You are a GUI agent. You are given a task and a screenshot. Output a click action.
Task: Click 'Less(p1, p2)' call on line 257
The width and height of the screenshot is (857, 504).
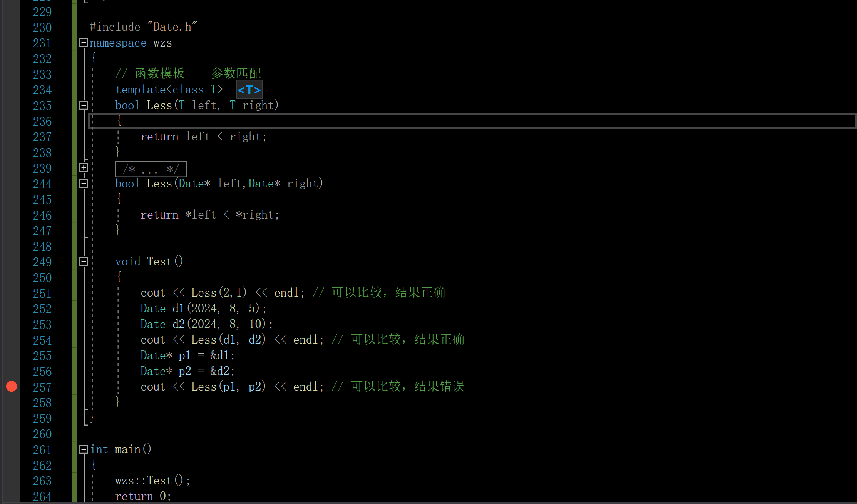tap(229, 387)
